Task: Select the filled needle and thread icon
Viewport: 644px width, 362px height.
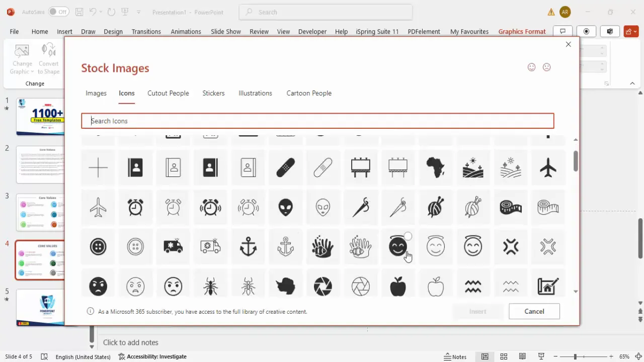Action: [x=361, y=207]
